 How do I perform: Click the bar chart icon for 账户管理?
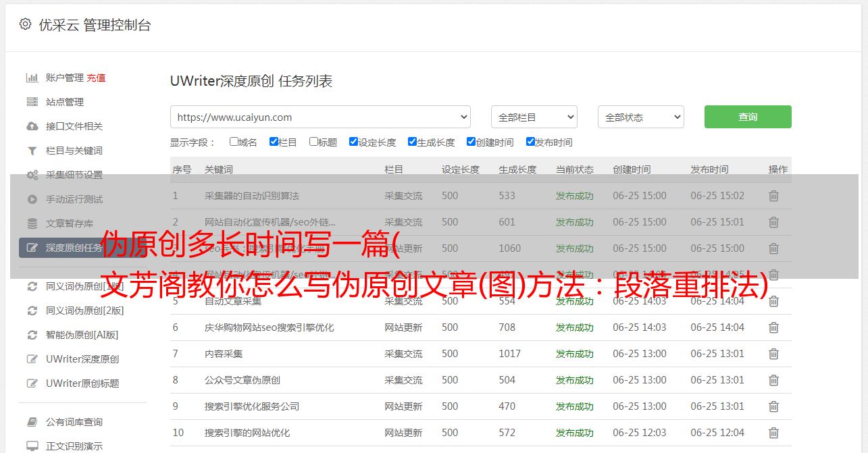(x=32, y=78)
